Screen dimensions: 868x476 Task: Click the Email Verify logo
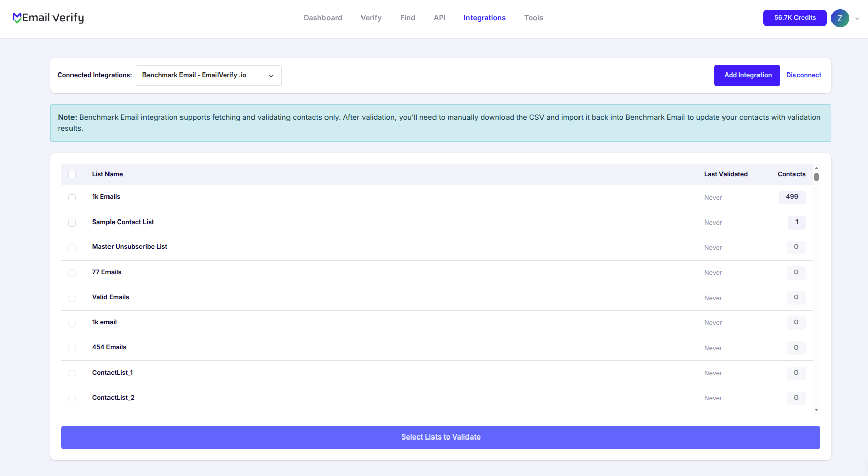click(48, 18)
